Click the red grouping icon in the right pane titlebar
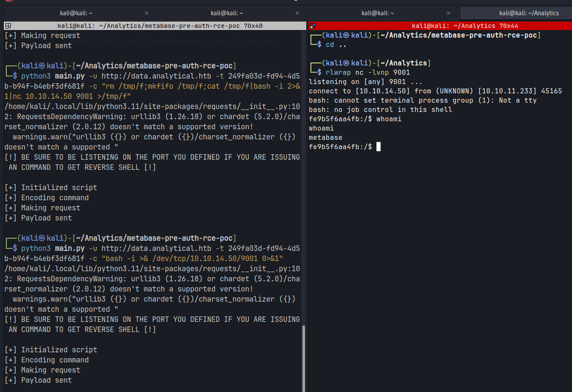 click(x=312, y=26)
